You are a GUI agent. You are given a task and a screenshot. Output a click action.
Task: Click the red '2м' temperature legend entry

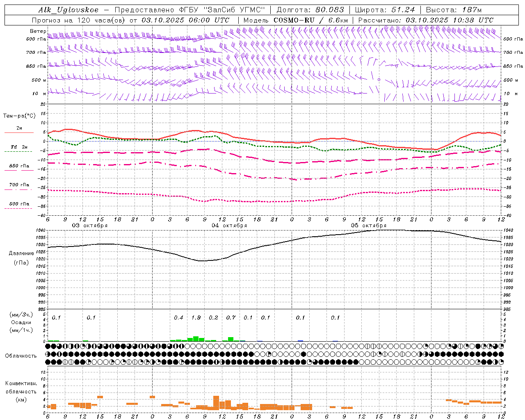pos(19,128)
